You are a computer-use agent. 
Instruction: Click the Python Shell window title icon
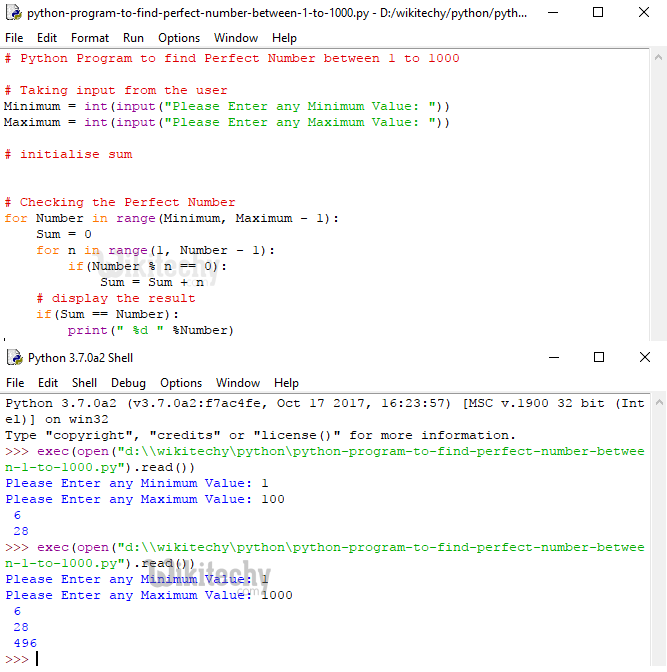click(x=14, y=358)
